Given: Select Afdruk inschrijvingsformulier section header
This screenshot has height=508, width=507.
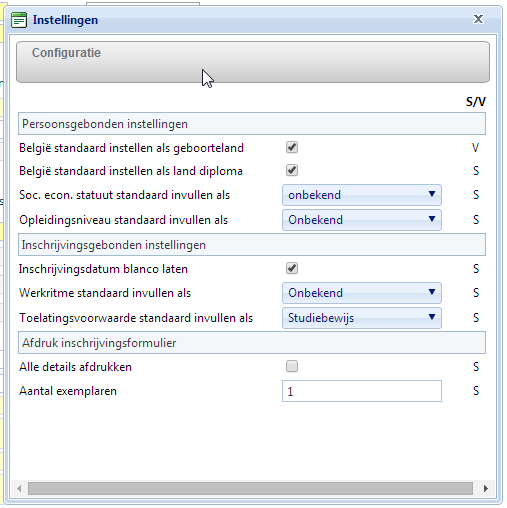Looking at the screenshot, I should coord(252,343).
